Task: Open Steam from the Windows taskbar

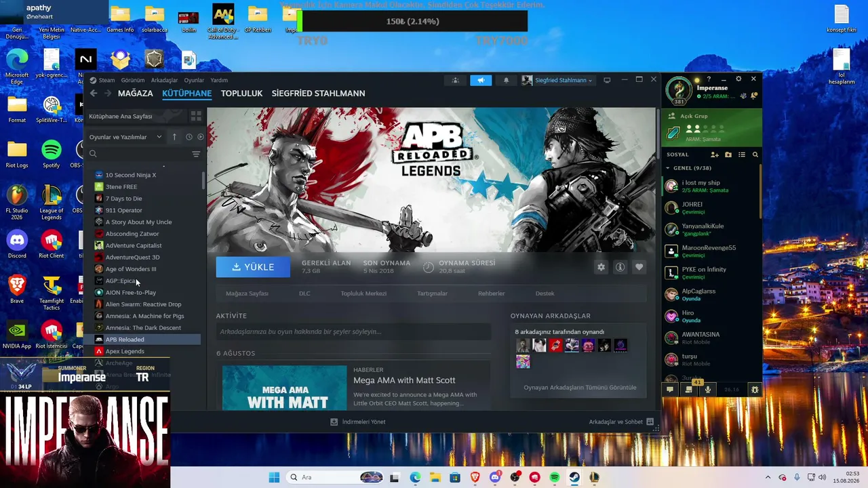Action: 574,477
